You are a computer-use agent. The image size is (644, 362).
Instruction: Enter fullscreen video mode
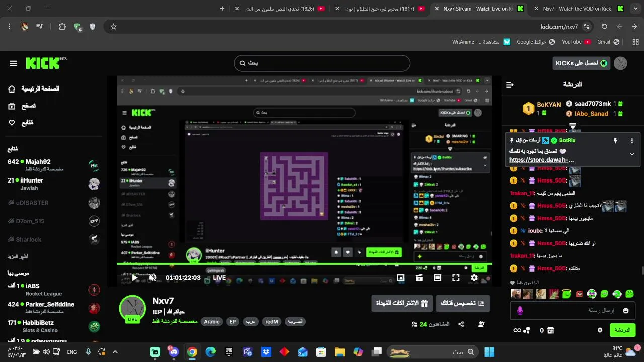pyautogui.click(x=456, y=278)
